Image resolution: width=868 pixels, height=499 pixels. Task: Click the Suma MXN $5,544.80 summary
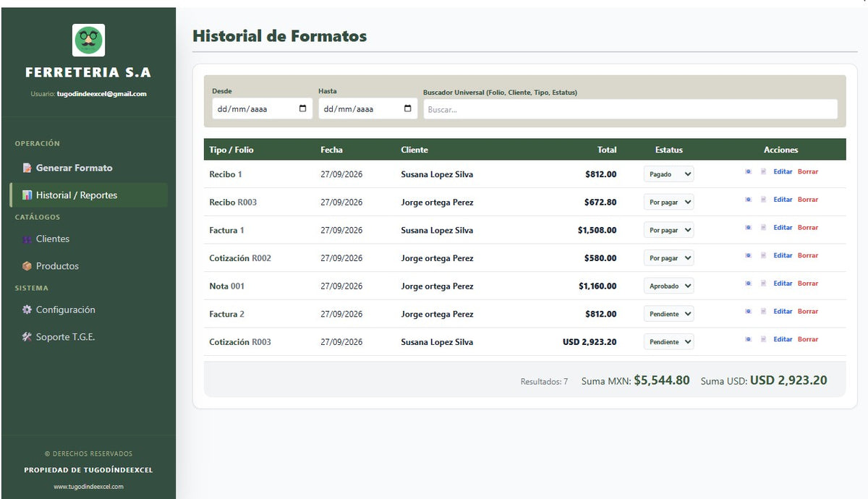pyautogui.click(x=635, y=380)
